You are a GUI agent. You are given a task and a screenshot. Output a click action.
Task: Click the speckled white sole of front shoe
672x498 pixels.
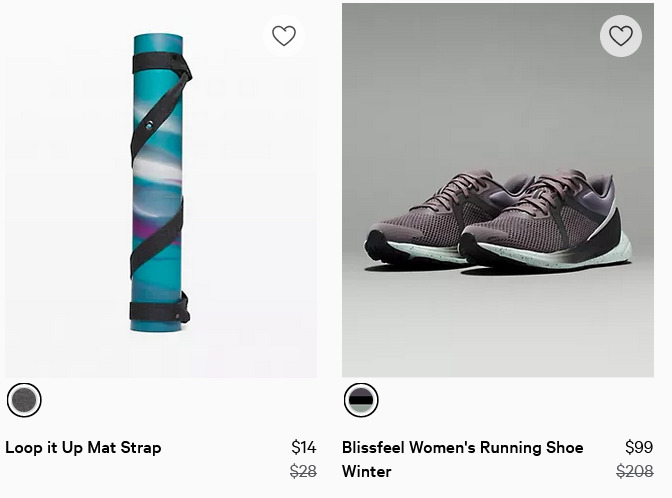pyautogui.click(x=553, y=255)
